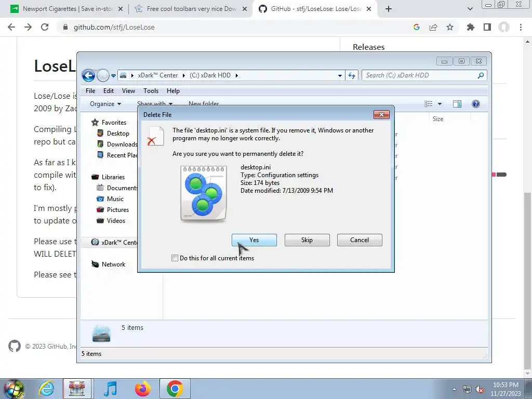Select Network in the navigation pane
532x399 pixels.
109,264
